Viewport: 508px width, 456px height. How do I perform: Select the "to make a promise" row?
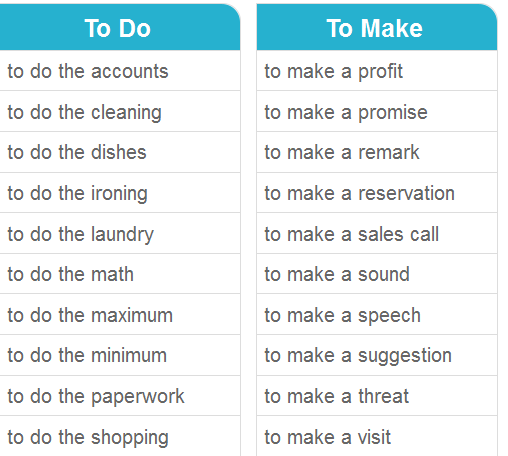point(377,111)
